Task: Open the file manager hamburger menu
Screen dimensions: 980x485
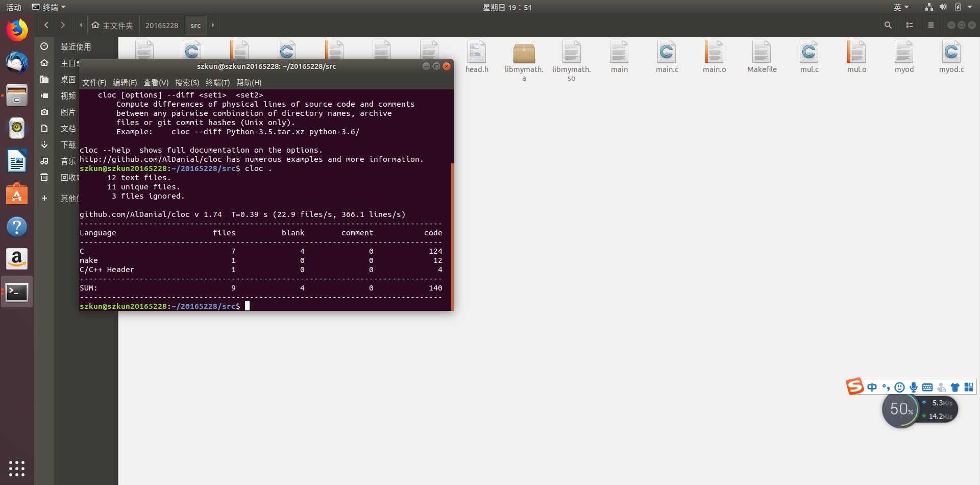Action: 931,25
